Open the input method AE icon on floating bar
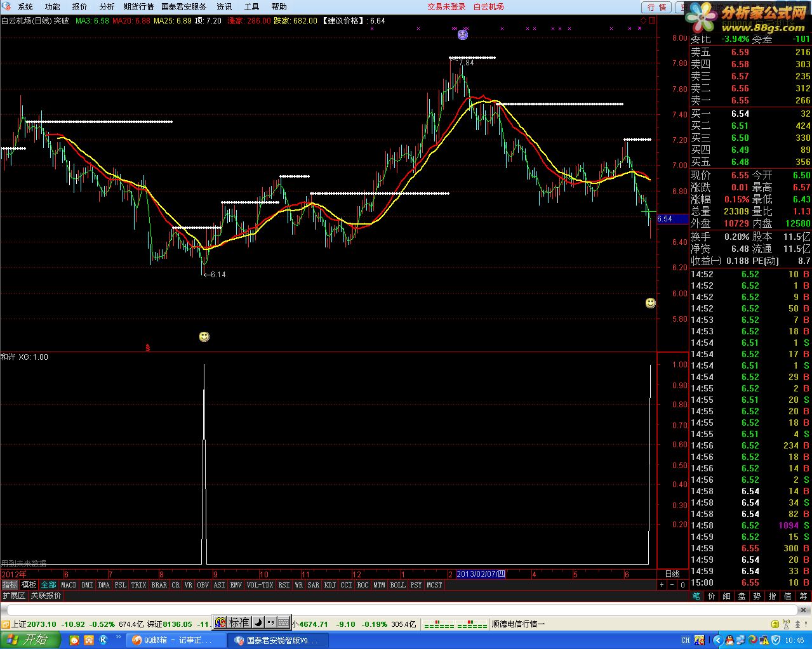812x649 pixels. [x=220, y=622]
